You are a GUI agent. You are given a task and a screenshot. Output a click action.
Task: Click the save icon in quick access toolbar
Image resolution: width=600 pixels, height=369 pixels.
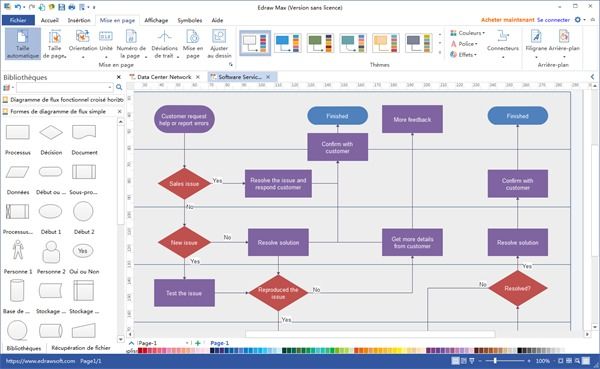(x=61, y=7)
